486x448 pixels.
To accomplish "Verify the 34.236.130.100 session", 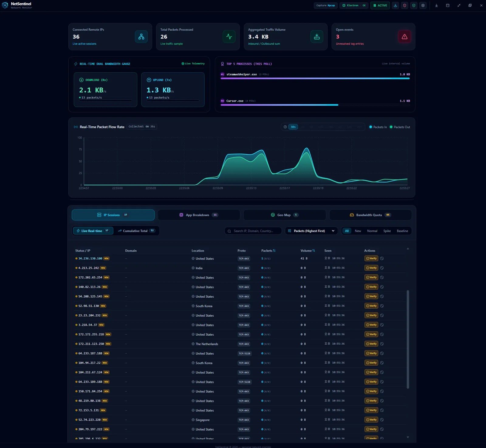I will tap(371, 258).
